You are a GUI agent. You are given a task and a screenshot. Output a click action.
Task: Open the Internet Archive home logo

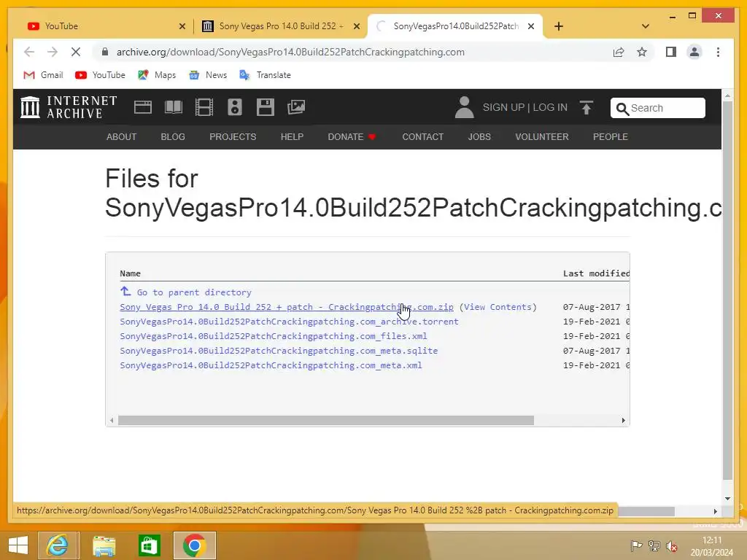click(69, 107)
